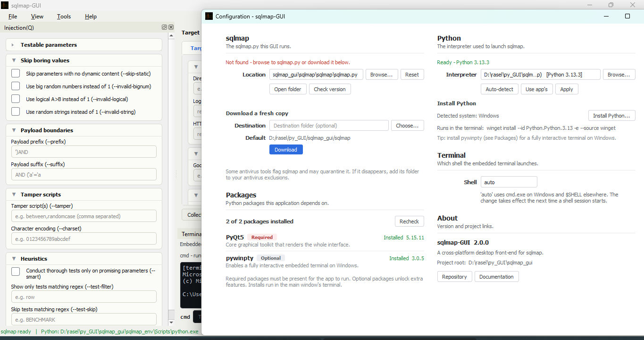Click the Install Python button
The image size is (644, 340).
point(612,116)
